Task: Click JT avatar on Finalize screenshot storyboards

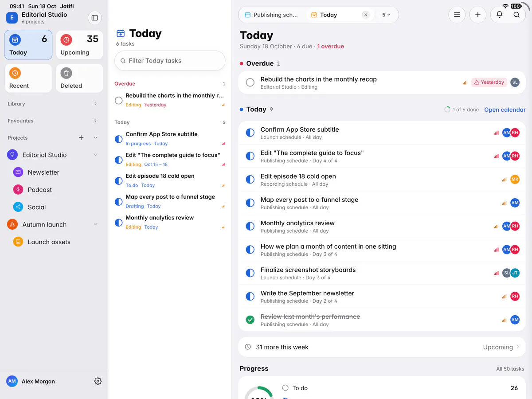Action: tap(515, 273)
